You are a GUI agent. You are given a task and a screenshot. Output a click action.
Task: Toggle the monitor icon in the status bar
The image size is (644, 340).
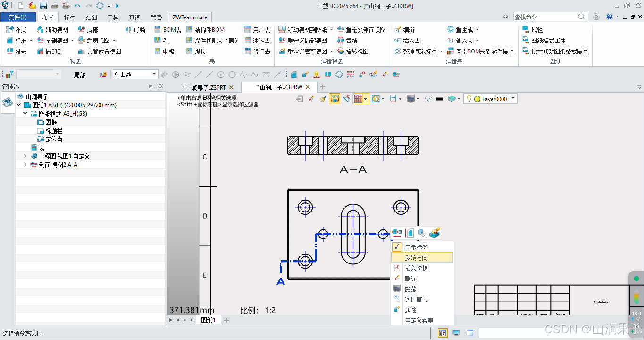[456, 333]
